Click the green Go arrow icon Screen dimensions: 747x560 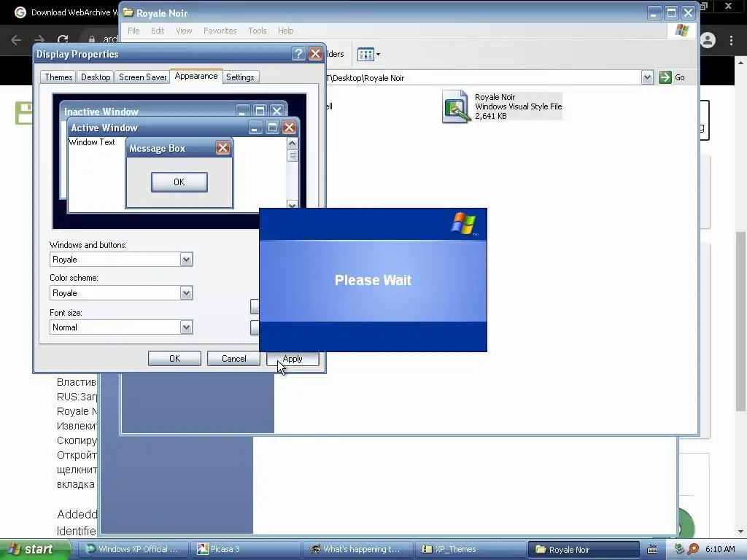point(665,77)
